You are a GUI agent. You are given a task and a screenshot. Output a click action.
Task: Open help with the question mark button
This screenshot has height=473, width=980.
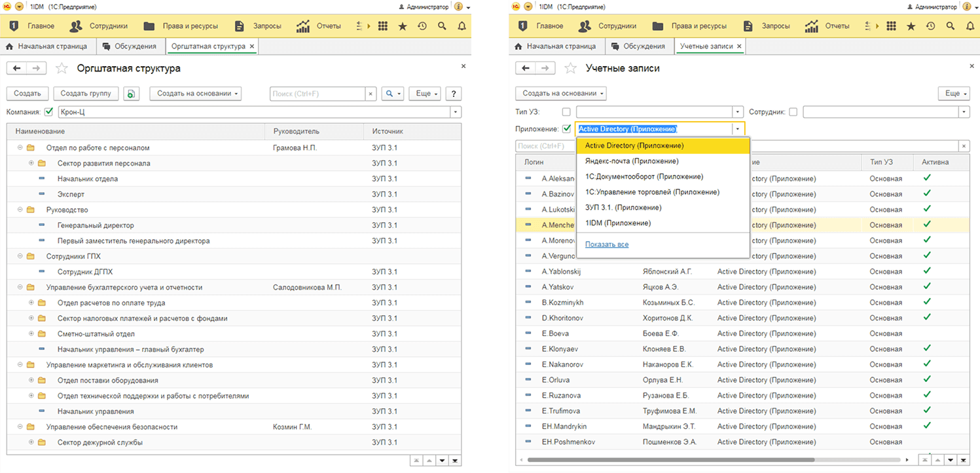tap(453, 94)
